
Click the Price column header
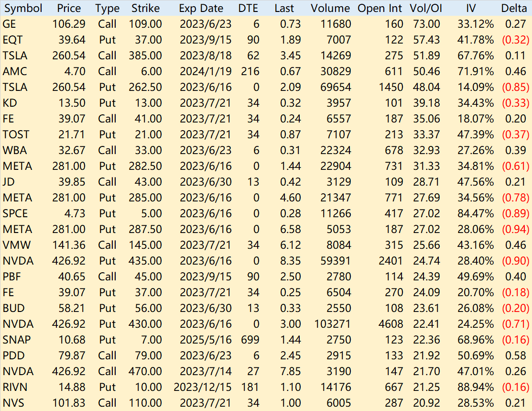(69, 8)
